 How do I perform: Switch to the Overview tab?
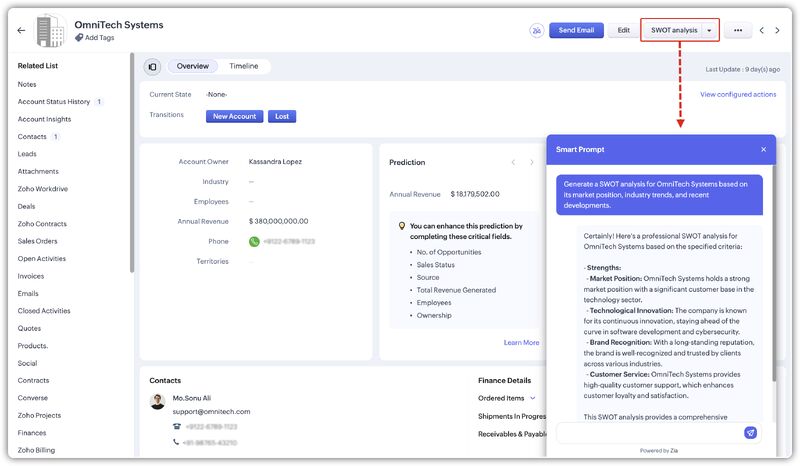[x=192, y=66]
